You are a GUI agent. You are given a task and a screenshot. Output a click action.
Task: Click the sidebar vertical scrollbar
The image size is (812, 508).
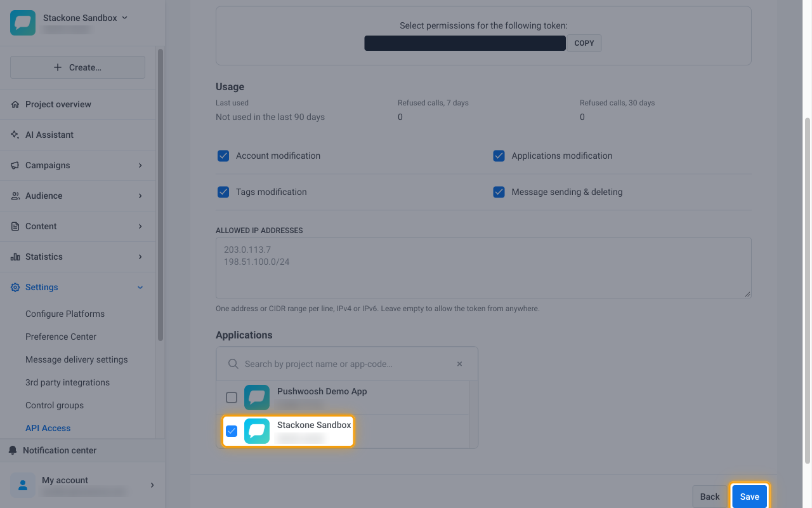(160, 194)
